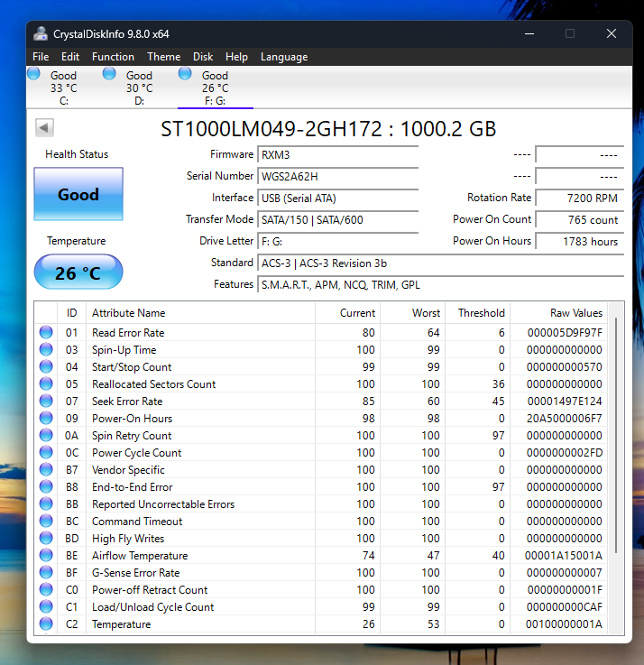Click the CrystalDiskInfo app icon in title bar

pyautogui.click(x=41, y=34)
